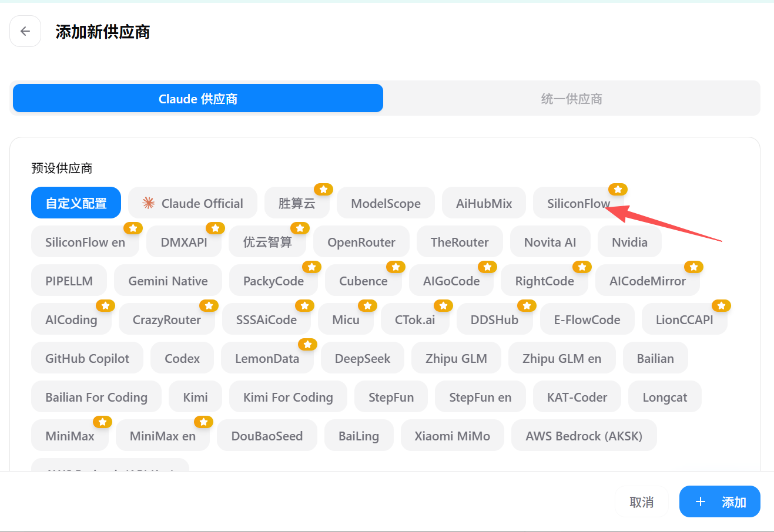This screenshot has width=774, height=532.
Task: Pick the DMXAPI preset
Action: click(184, 242)
